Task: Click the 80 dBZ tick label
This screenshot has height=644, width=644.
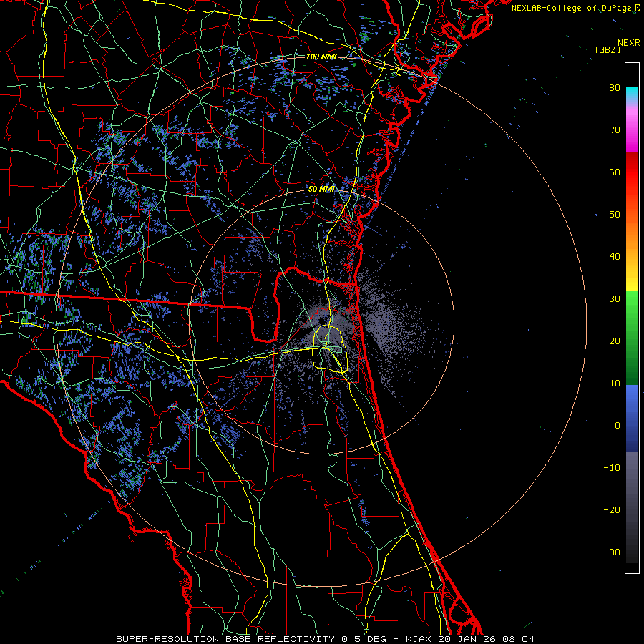Action: coord(615,87)
